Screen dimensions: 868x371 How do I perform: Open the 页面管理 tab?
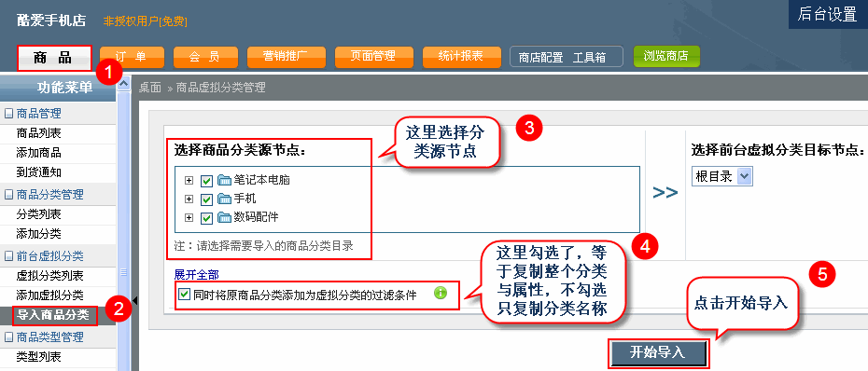(x=373, y=57)
